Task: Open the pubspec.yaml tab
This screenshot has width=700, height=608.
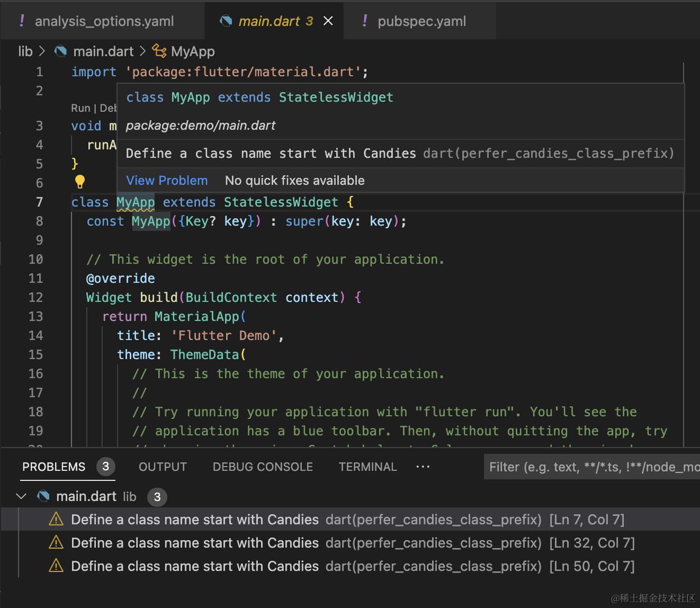Action: (x=421, y=21)
